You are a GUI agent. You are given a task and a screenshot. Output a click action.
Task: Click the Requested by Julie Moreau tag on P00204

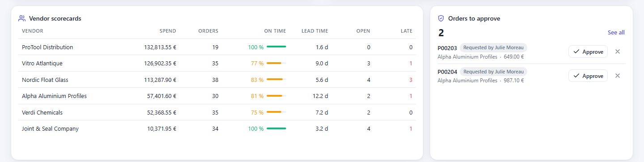[494, 72]
